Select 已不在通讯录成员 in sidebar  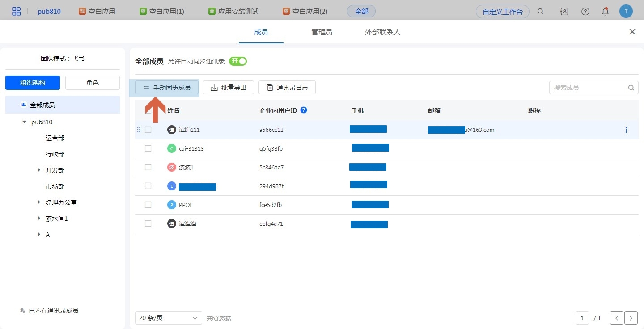(x=53, y=311)
